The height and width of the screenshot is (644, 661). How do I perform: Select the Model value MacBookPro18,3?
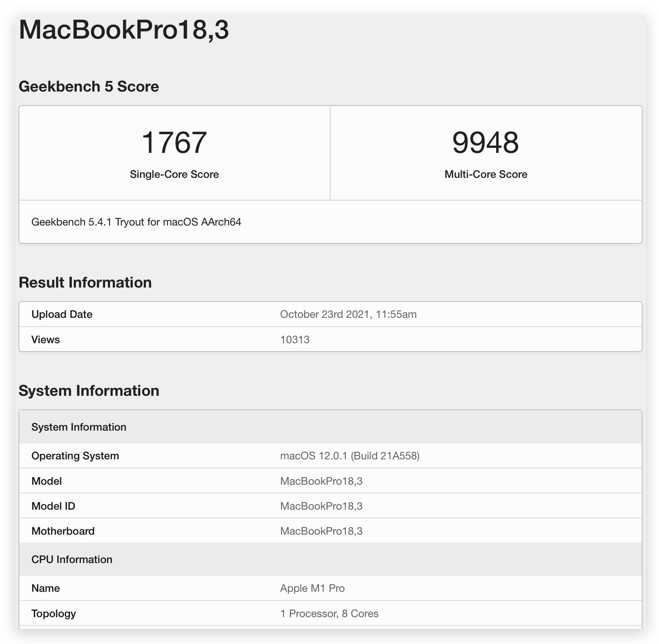pyautogui.click(x=321, y=481)
